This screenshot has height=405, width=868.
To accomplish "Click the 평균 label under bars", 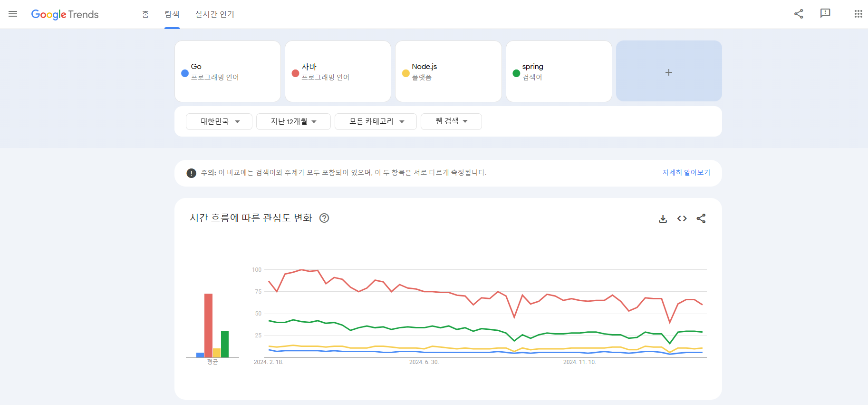I will [212, 362].
